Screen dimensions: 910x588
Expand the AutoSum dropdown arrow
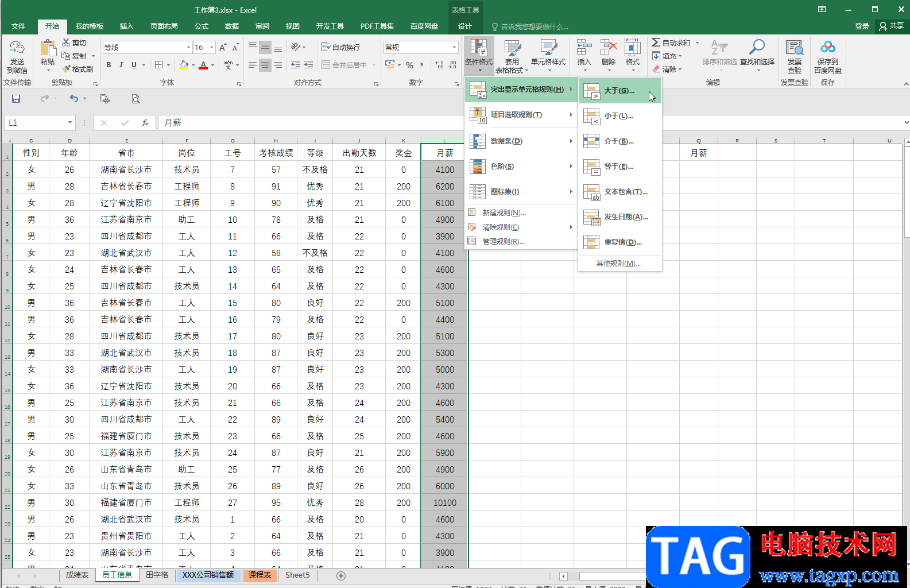(697, 42)
